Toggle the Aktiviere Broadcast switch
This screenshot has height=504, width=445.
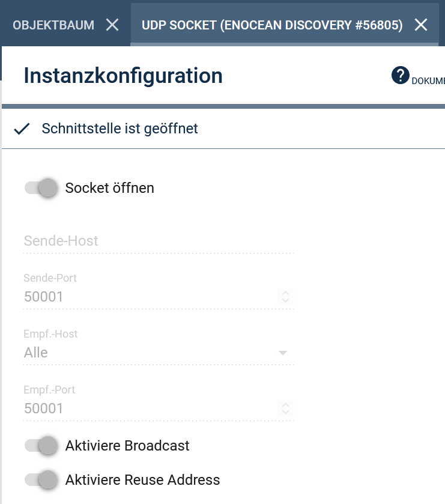pos(41,446)
